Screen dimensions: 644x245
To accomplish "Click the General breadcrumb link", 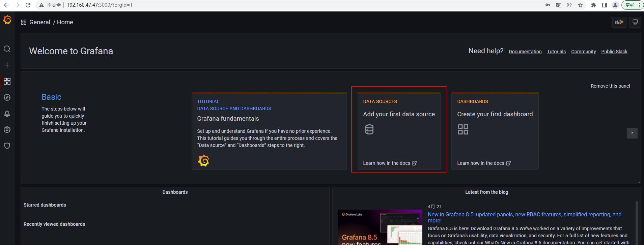I will (x=40, y=22).
